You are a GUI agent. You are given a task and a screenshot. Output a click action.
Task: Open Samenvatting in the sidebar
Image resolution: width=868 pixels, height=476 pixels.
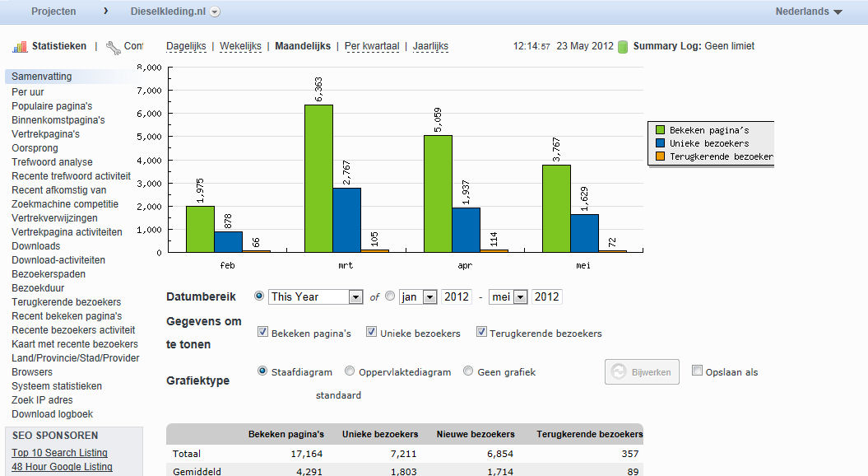point(41,77)
